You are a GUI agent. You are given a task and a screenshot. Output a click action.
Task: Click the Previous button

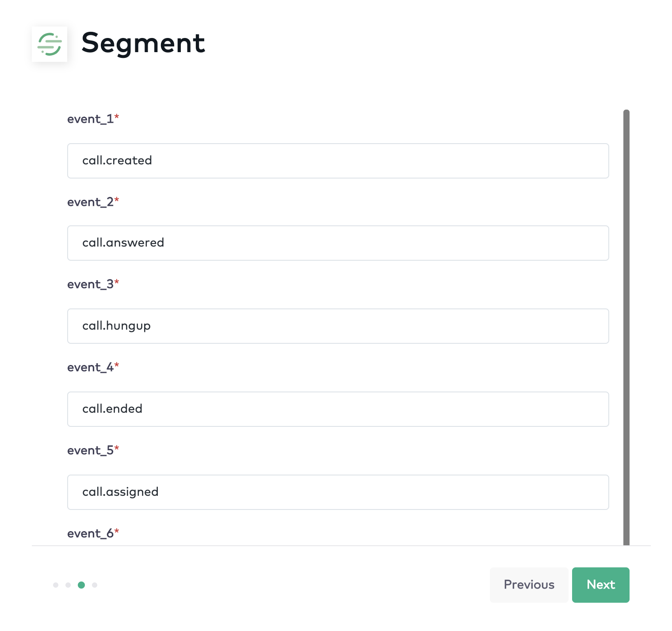[x=529, y=585]
